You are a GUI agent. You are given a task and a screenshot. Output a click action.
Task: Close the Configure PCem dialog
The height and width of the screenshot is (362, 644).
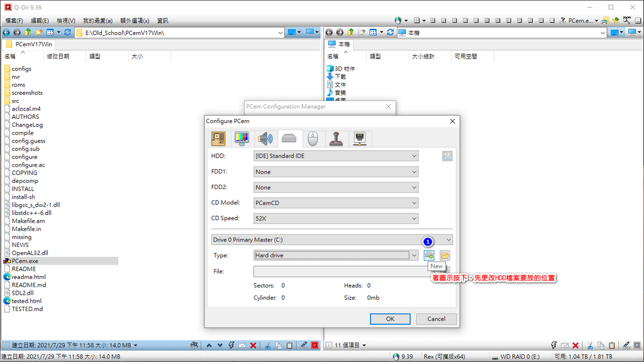[x=452, y=121]
